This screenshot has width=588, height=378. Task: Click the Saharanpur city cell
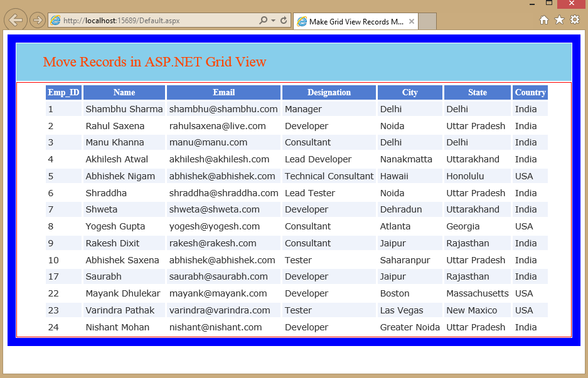[x=410, y=260]
